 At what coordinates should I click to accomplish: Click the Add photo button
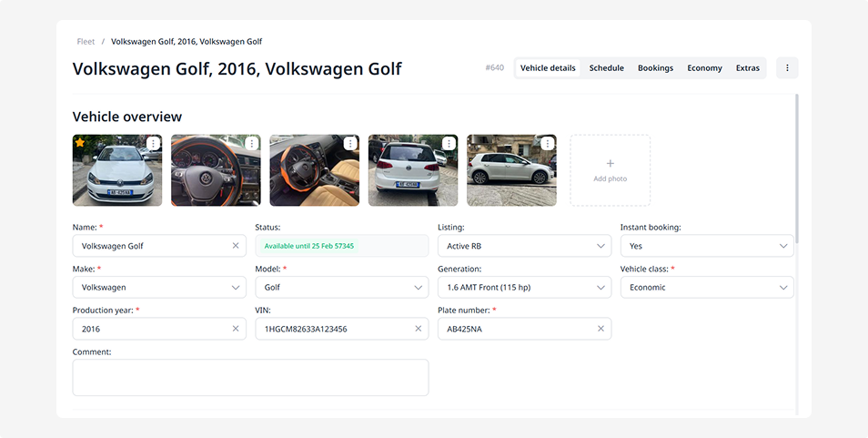610,170
